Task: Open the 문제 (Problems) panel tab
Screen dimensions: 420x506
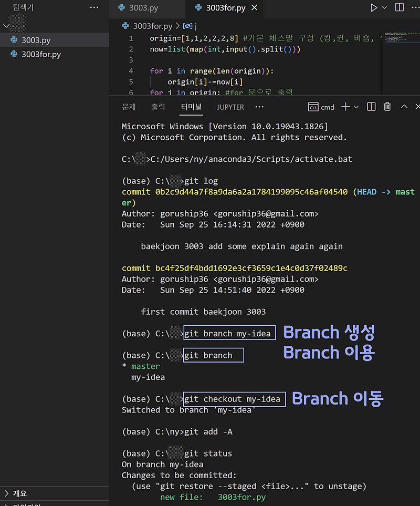Action: tap(129, 107)
